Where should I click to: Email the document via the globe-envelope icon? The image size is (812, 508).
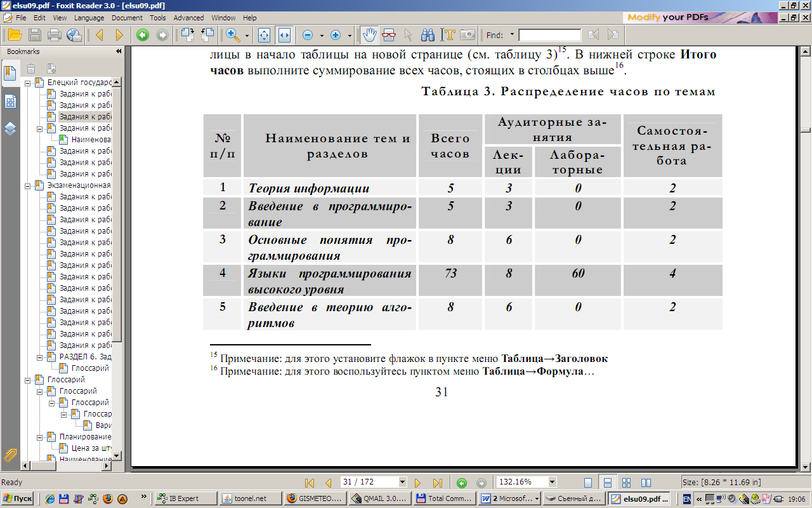tap(74, 35)
